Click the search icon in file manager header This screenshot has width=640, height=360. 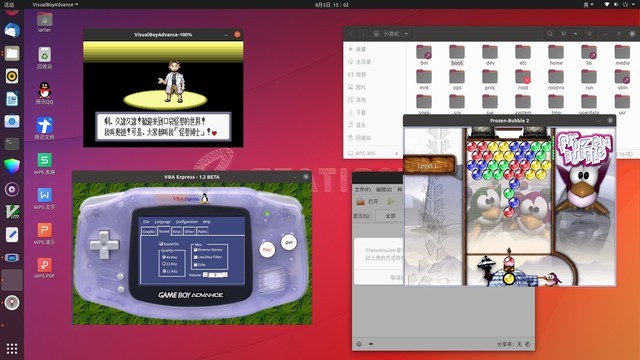(x=550, y=34)
